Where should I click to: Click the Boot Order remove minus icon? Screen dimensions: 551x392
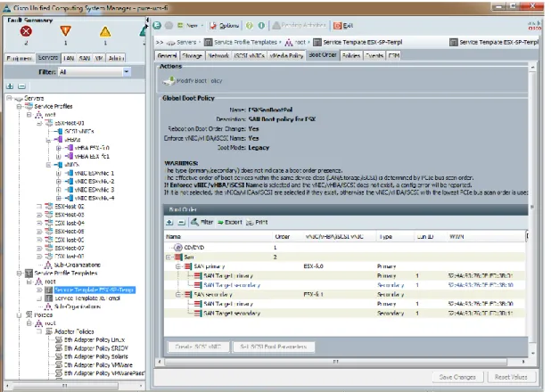click(x=181, y=222)
